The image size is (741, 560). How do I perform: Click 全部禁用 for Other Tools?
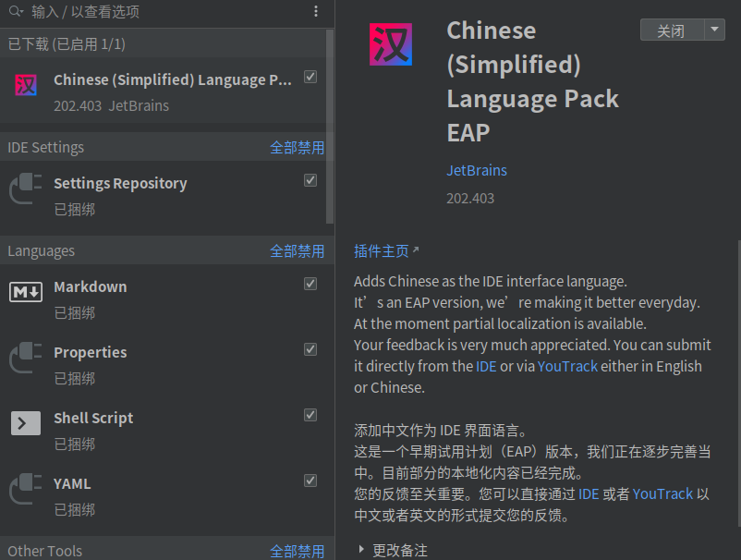click(x=297, y=551)
